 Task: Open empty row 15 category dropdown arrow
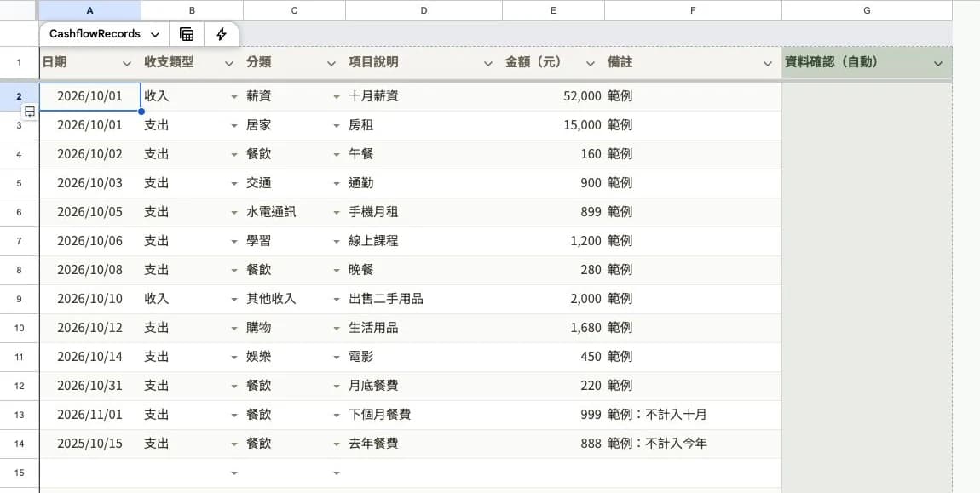(337, 473)
